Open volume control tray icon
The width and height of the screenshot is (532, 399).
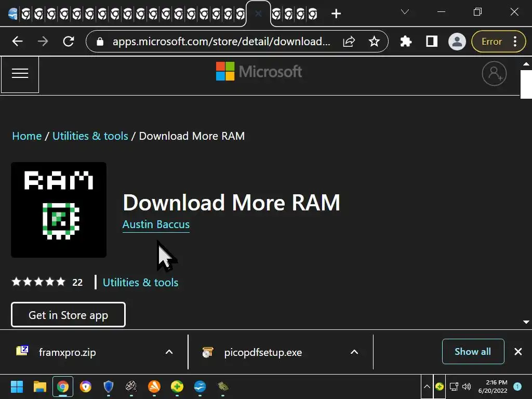point(467,387)
